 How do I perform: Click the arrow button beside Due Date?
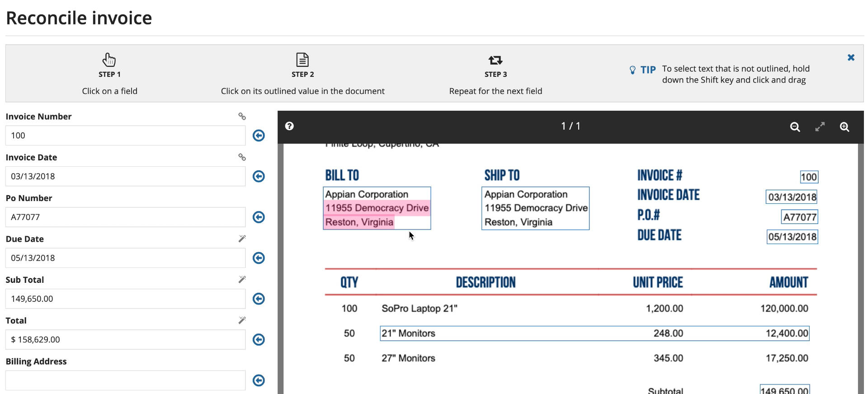pos(259,258)
